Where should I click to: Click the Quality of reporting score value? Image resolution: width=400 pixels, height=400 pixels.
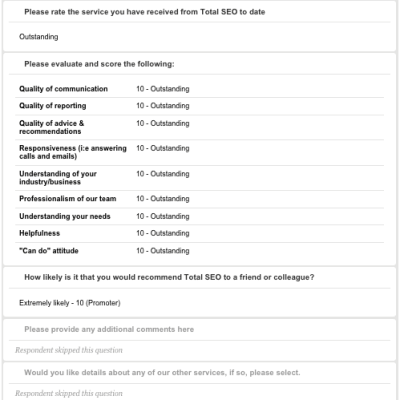163,106
